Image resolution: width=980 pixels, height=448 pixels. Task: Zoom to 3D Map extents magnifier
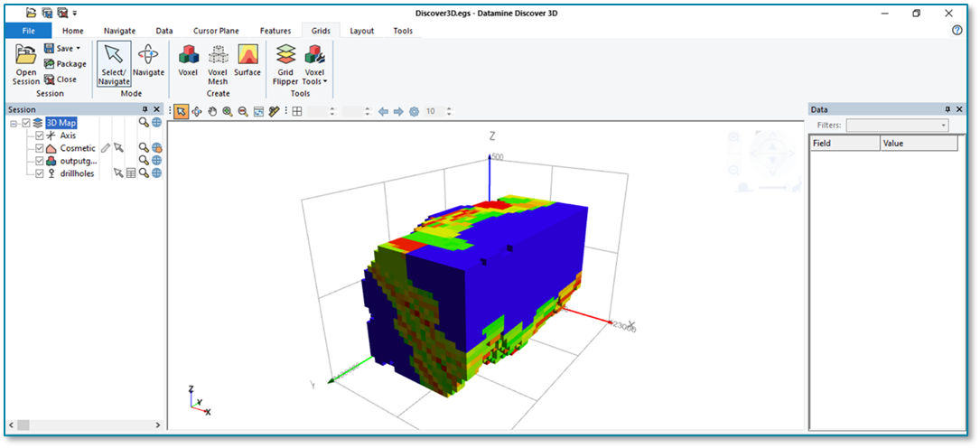pos(144,123)
